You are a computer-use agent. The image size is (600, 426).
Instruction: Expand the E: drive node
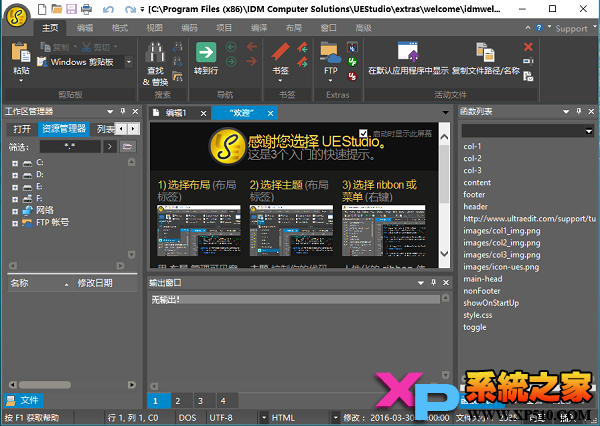15,188
